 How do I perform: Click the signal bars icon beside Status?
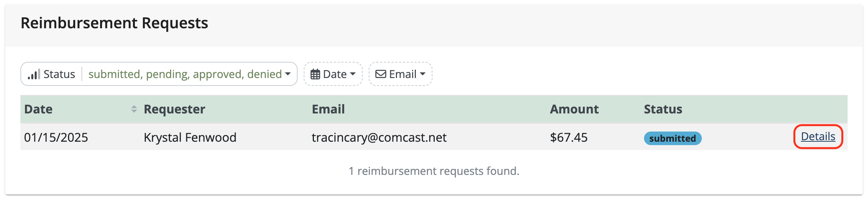point(34,74)
